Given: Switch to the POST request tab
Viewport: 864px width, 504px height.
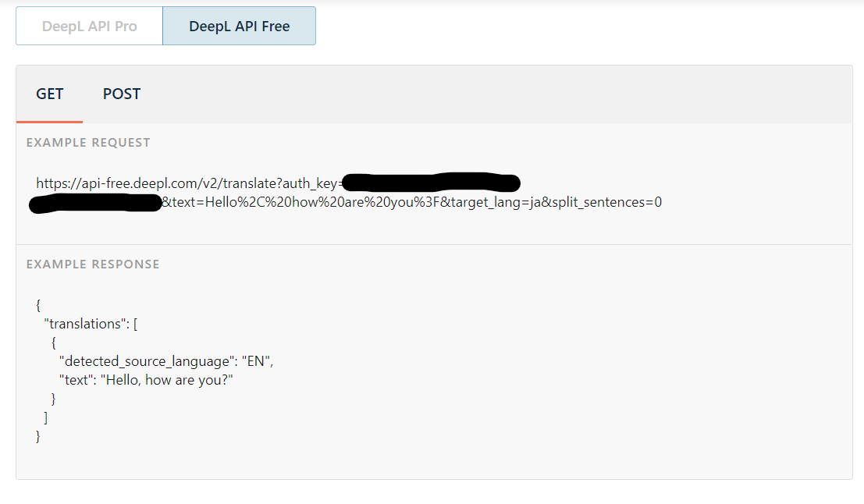Looking at the screenshot, I should [122, 94].
